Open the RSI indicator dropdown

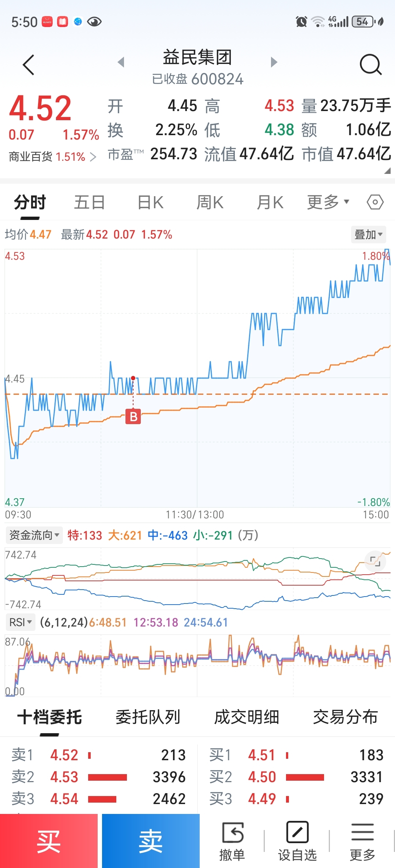click(21, 622)
